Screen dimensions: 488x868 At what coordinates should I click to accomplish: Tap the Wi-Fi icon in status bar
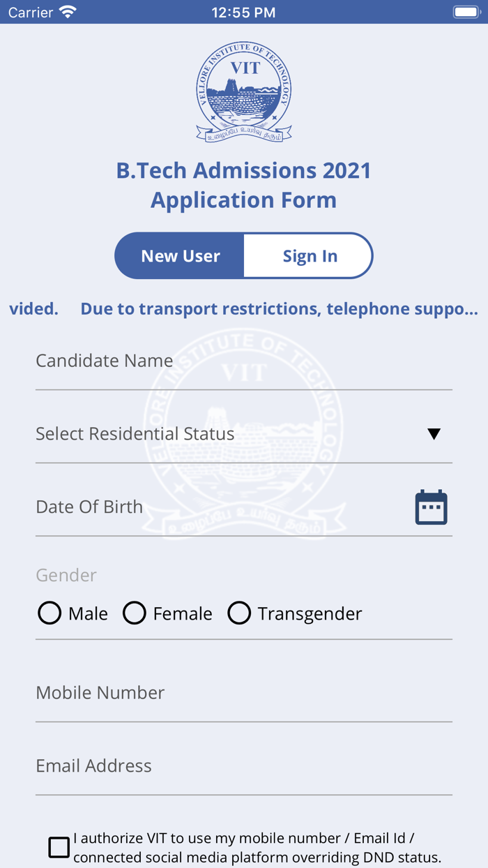66,11
